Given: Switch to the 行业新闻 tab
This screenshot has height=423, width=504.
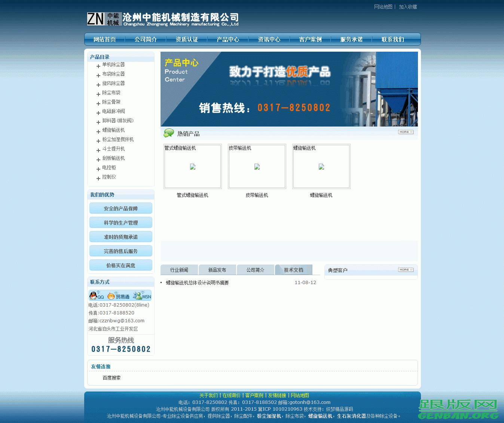Looking at the screenshot, I should pos(179,270).
